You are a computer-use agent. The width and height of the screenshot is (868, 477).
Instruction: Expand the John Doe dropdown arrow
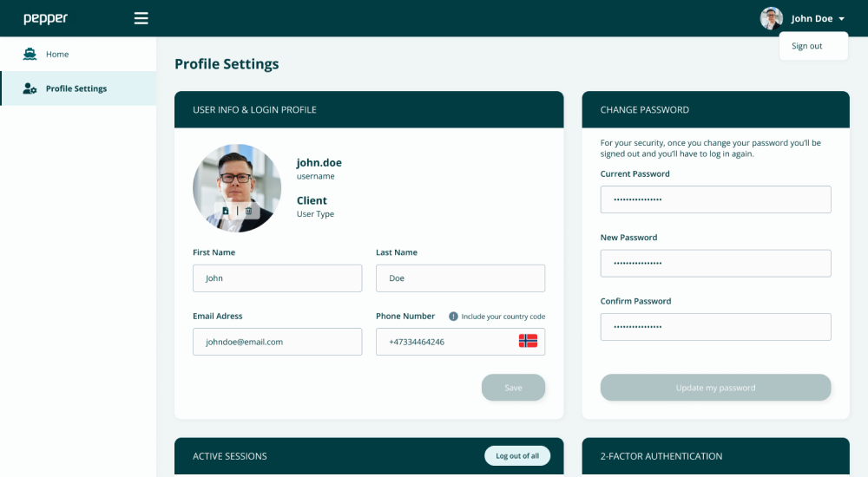pos(841,19)
